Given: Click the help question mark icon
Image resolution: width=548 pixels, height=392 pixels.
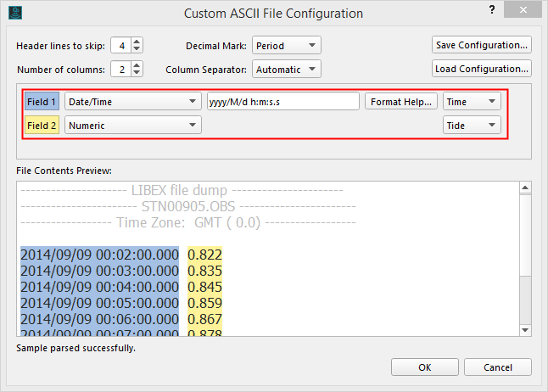Looking at the screenshot, I should point(492,9).
